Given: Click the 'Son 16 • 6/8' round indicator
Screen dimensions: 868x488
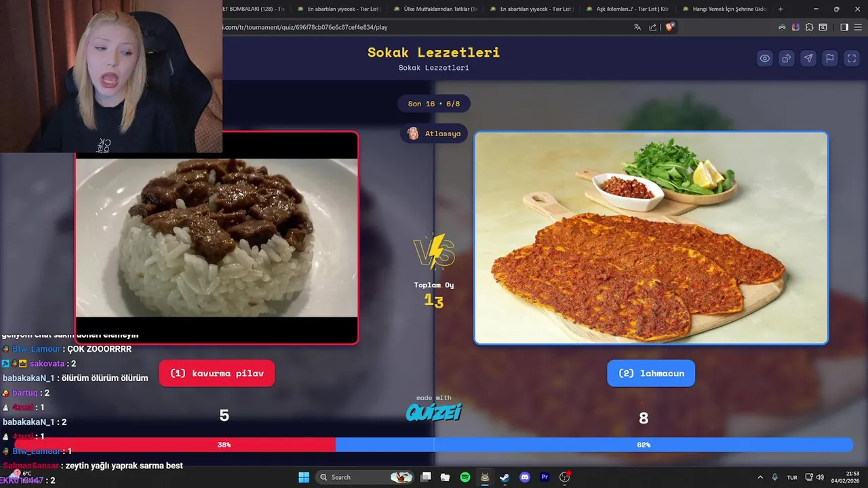Looking at the screenshot, I should pyautogui.click(x=434, y=104).
